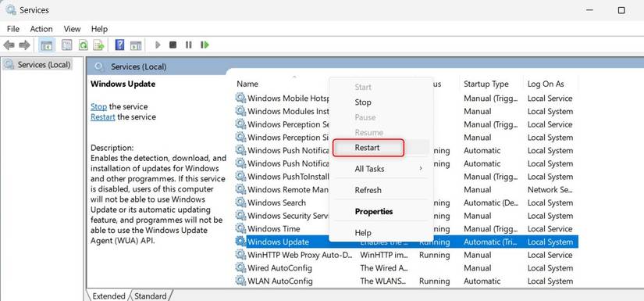Click the Restart Service toolbar icon

(205, 45)
